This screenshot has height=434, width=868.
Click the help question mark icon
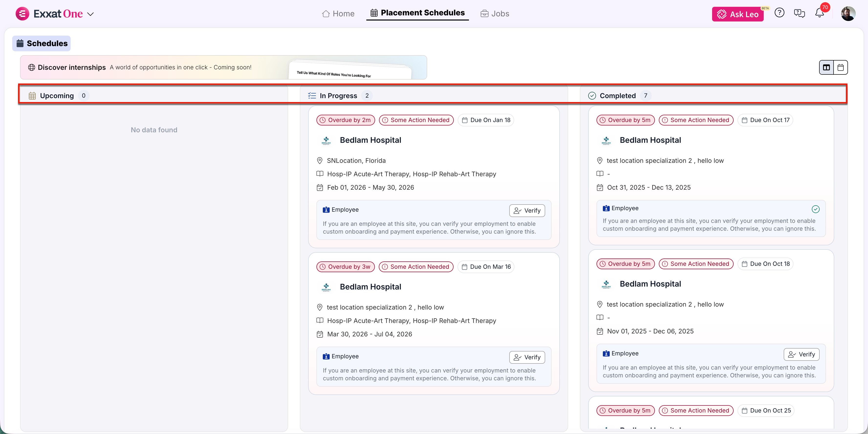coord(779,13)
